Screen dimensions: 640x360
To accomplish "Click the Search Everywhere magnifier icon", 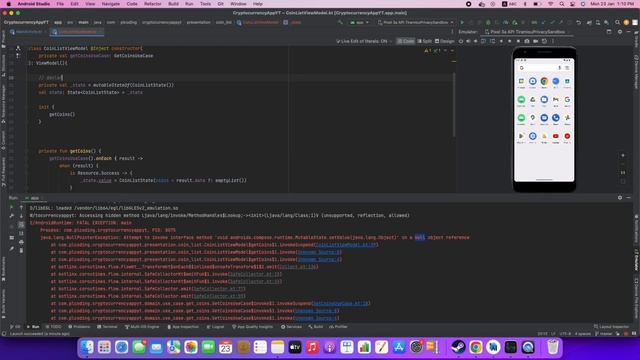I will tap(617, 22).
